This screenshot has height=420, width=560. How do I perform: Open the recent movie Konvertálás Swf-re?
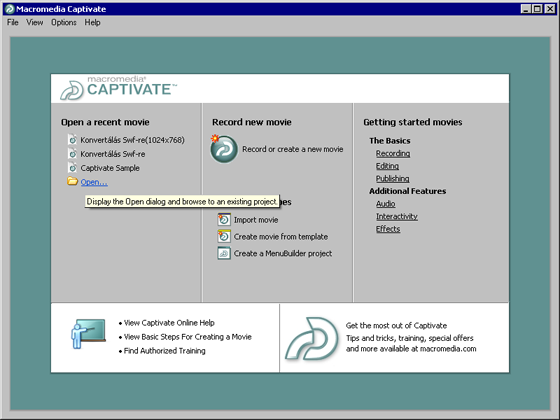click(112, 154)
